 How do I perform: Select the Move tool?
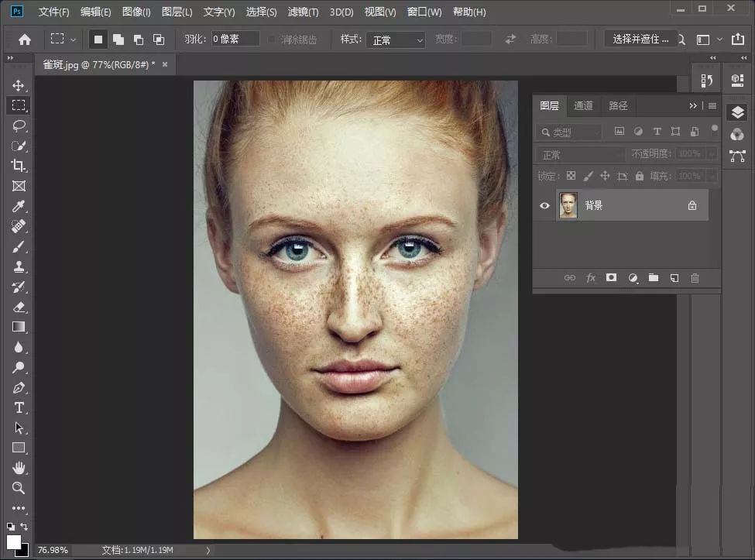[x=19, y=85]
